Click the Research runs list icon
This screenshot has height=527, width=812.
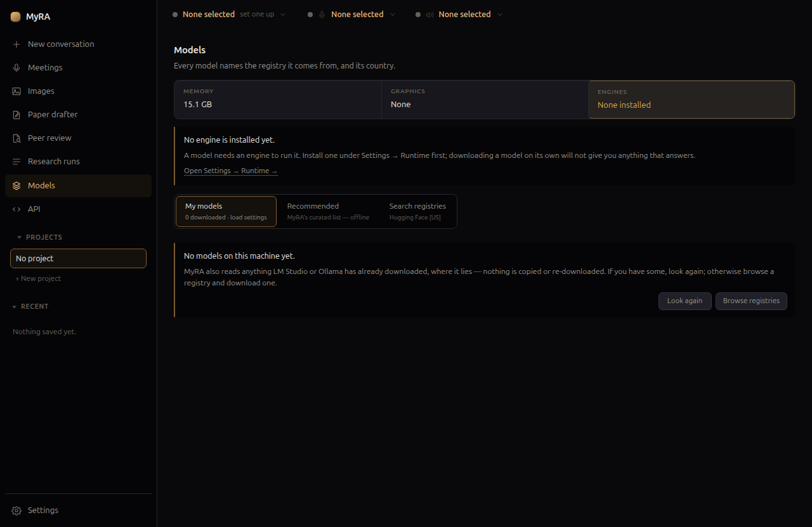click(x=16, y=162)
